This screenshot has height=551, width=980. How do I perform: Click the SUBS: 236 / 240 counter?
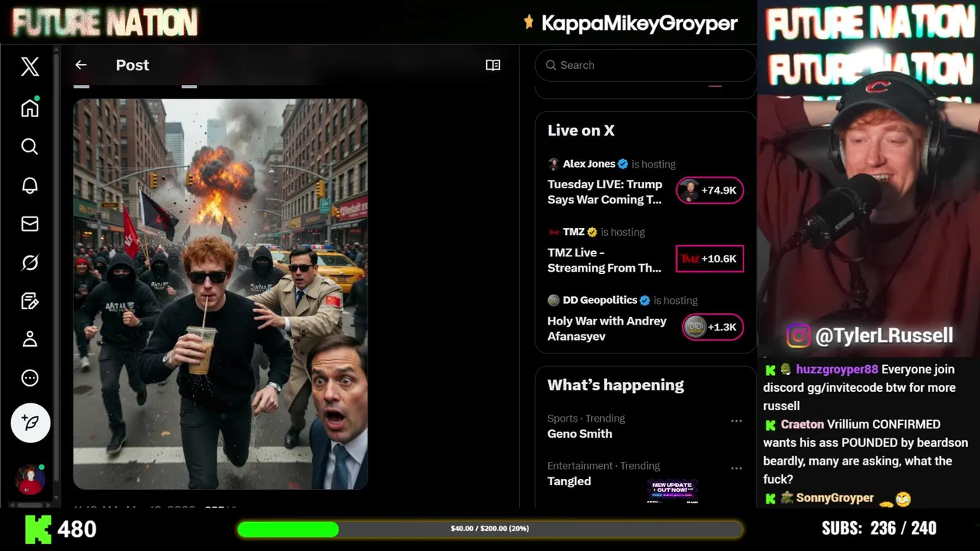point(879,528)
